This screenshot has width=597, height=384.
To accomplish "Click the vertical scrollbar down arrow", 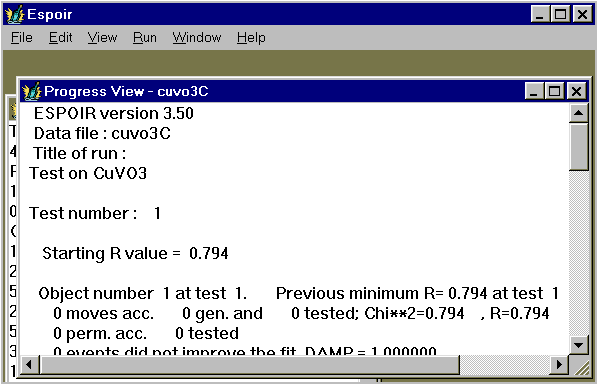I will tap(579, 345).
